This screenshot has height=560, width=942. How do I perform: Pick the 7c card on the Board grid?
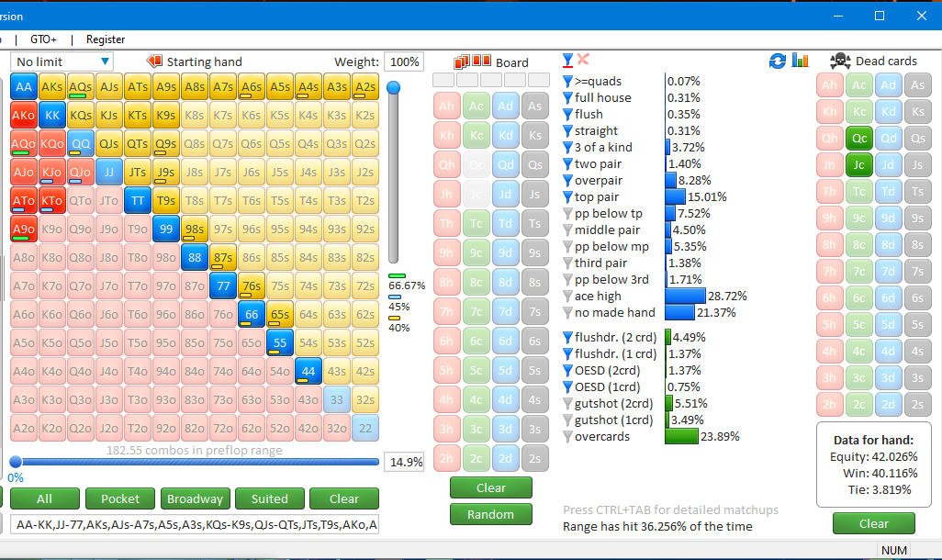(476, 311)
